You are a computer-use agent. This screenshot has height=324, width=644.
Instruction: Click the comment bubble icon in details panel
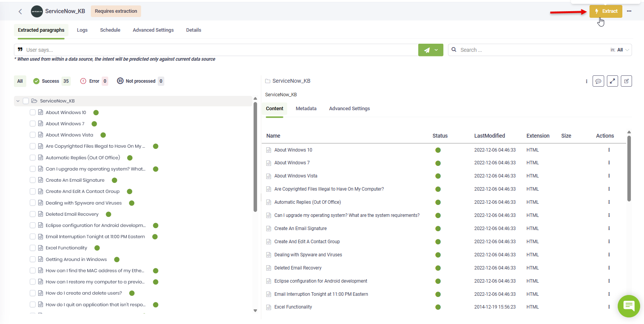[x=598, y=81]
